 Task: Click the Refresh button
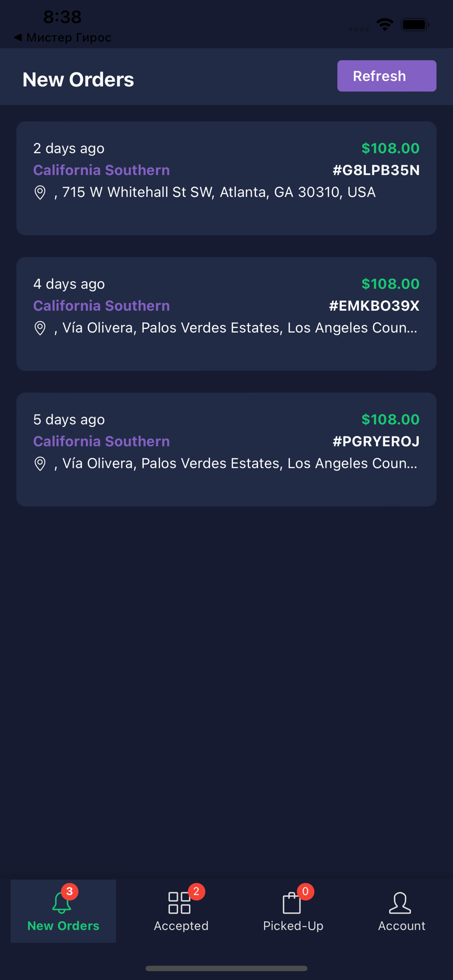click(x=387, y=76)
